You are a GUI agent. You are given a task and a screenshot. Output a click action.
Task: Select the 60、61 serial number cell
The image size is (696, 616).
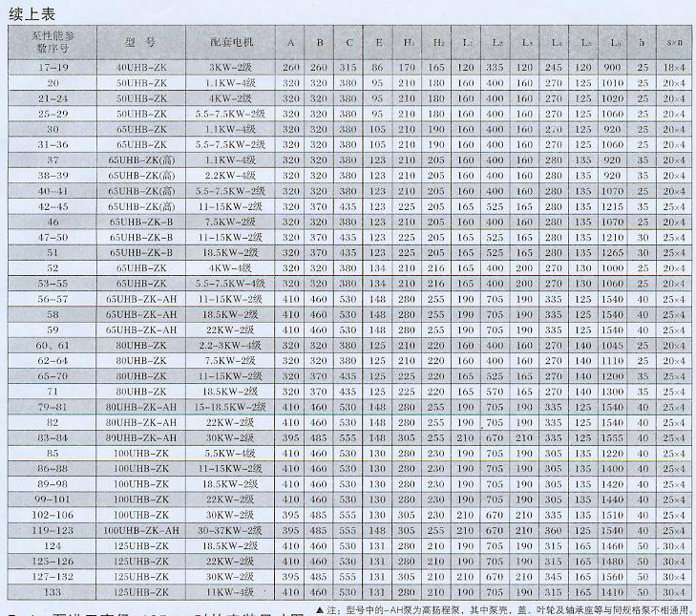pyautogui.click(x=53, y=345)
